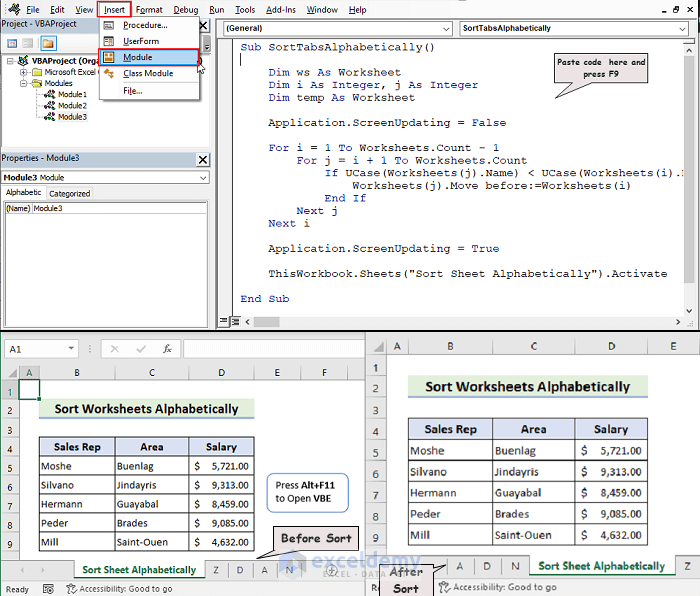Click the Enter checkmark icon in formula bar
Screen dimensions: 700x596
141,349
